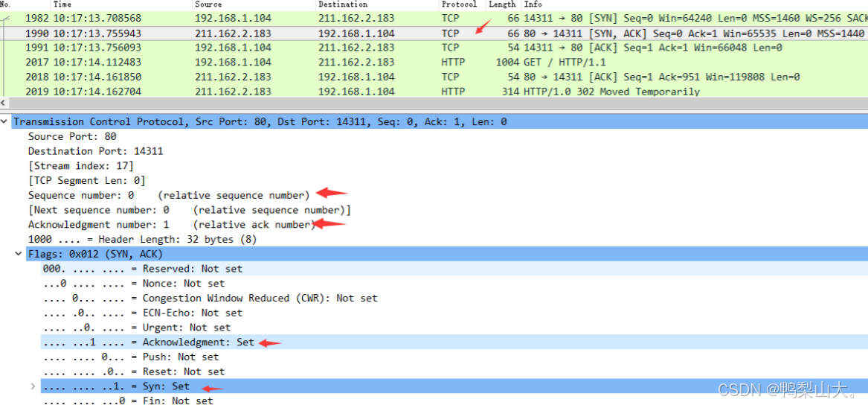Select the Next sequence number line
The image size is (868, 405).
tap(190, 210)
